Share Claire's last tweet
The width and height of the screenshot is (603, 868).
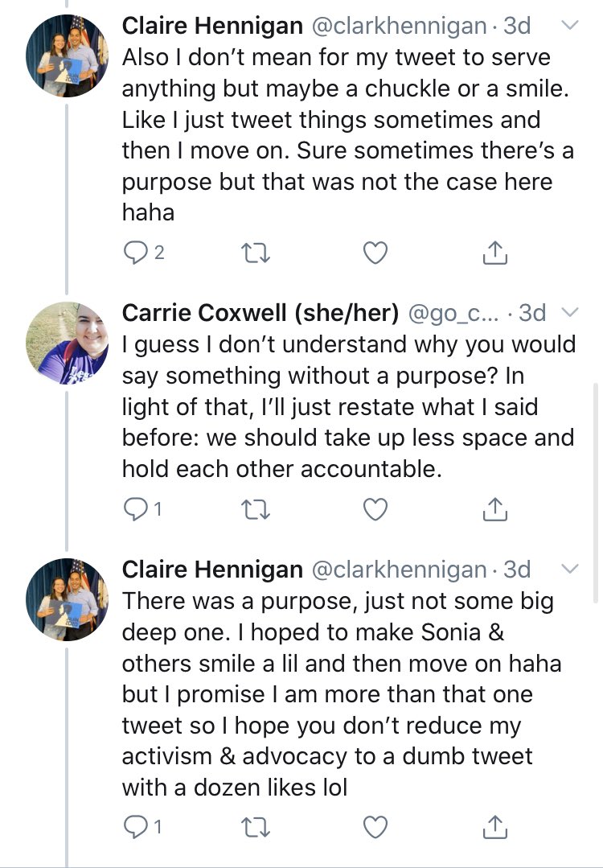coord(495,826)
